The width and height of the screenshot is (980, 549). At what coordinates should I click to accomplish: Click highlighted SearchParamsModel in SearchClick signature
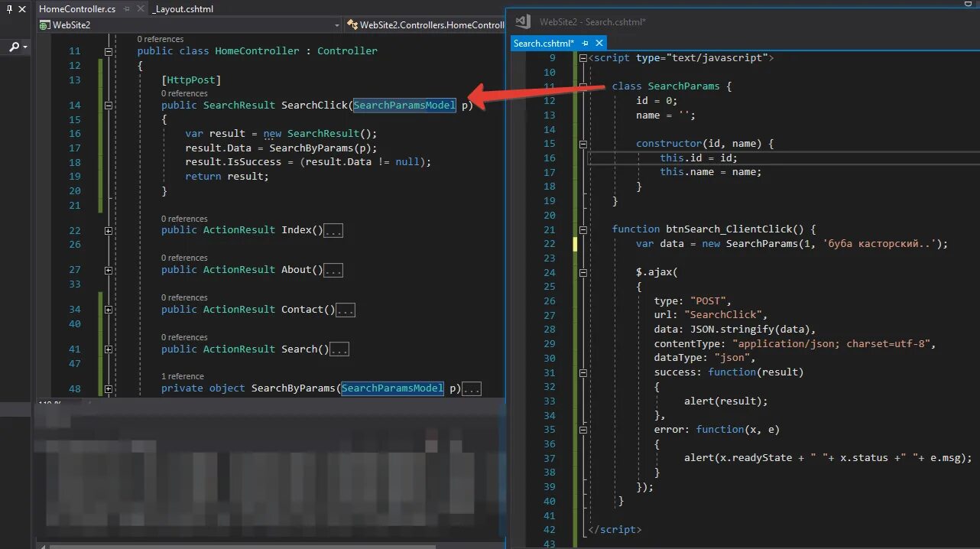click(404, 106)
